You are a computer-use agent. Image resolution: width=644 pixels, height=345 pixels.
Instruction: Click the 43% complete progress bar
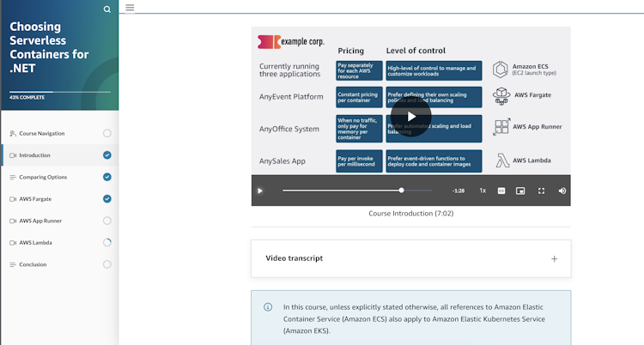click(60, 92)
